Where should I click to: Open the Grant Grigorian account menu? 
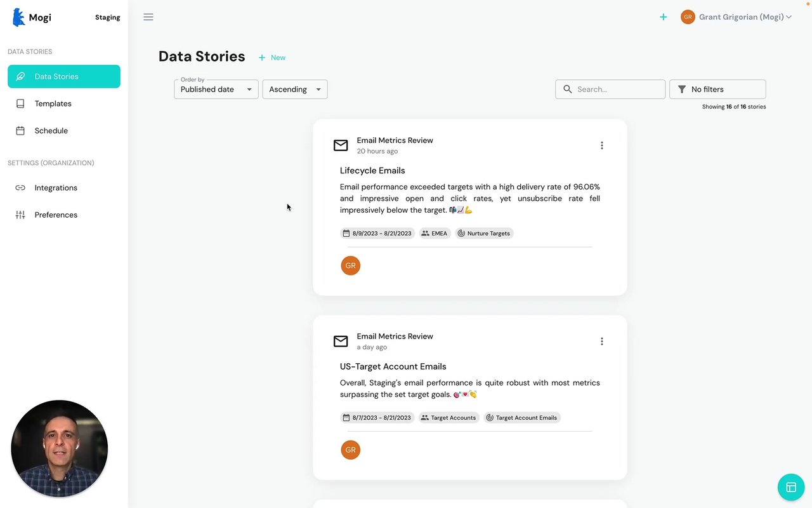[736, 17]
